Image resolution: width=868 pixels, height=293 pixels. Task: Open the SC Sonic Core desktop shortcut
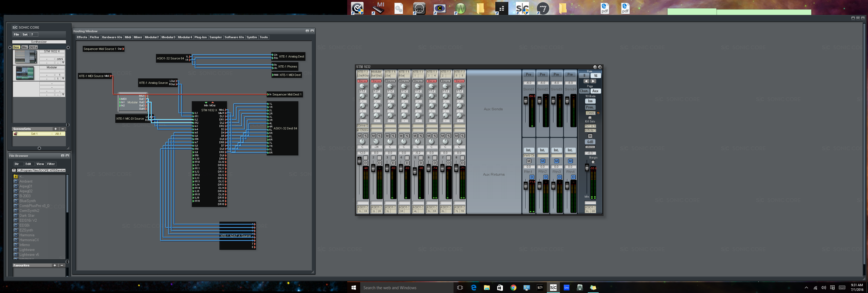coord(522,8)
